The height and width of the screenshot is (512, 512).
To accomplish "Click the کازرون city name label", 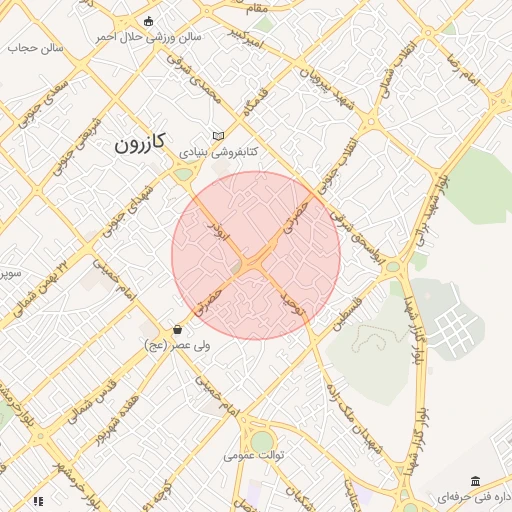I will point(140,143).
